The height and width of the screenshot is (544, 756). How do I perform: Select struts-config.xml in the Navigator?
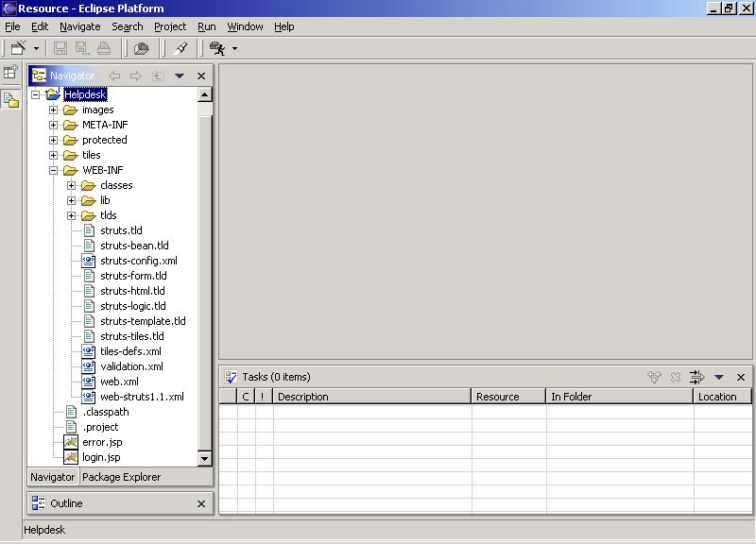[139, 261]
